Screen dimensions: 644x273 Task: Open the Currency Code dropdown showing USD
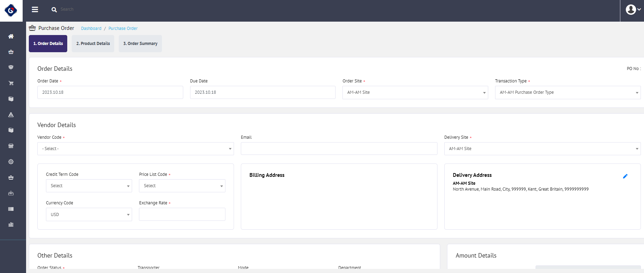click(x=89, y=215)
